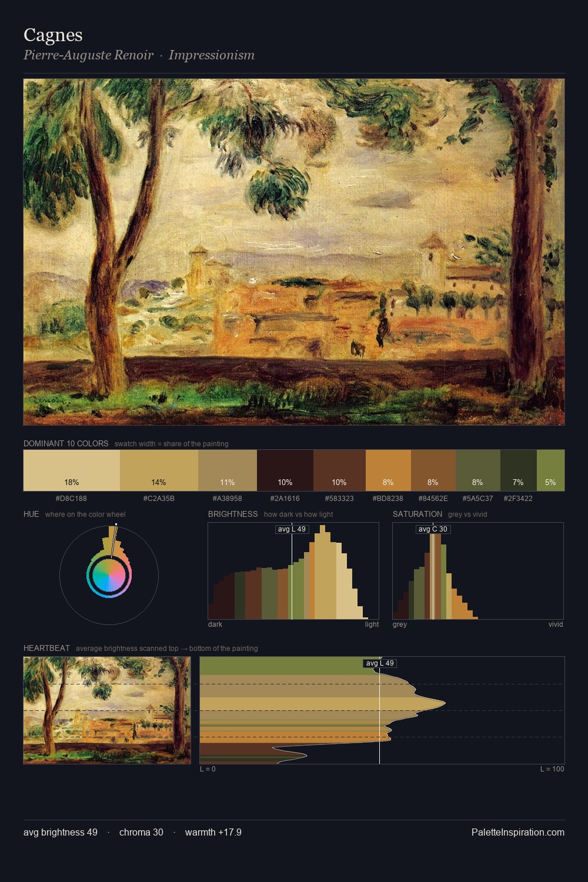Click the "L = 100" axis label
Viewport: 588px width, 882px height.
click(552, 769)
